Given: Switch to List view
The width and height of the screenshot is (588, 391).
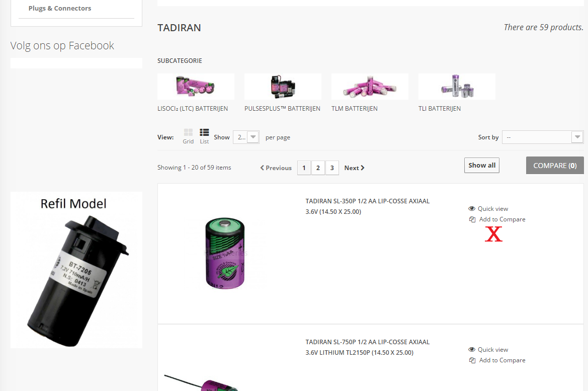Looking at the screenshot, I should coord(204,136).
